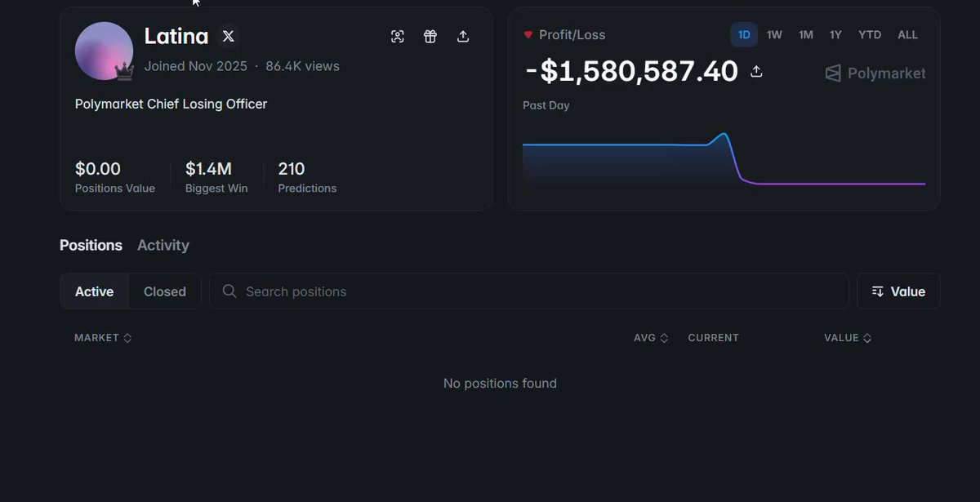Click the search magnifier icon
The width and height of the screenshot is (980, 502).
[x=229, y=291]
